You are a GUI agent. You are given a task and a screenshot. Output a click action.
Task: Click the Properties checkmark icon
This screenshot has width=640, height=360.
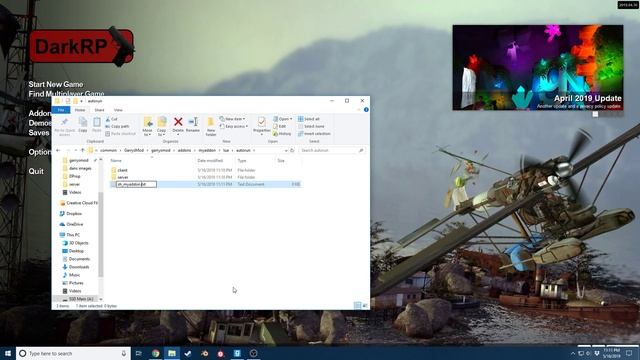(262, 122)
